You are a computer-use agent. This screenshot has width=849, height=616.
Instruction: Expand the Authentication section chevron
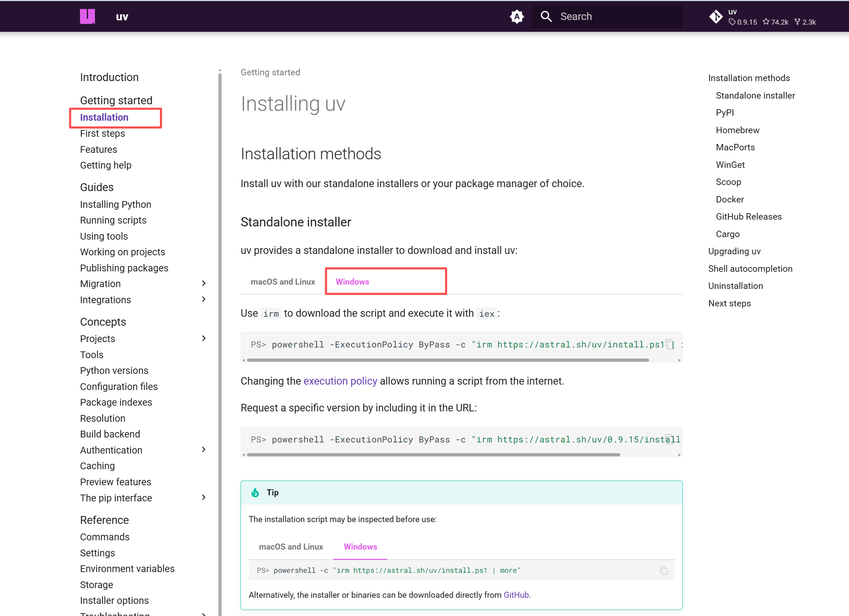coord(204,449)
